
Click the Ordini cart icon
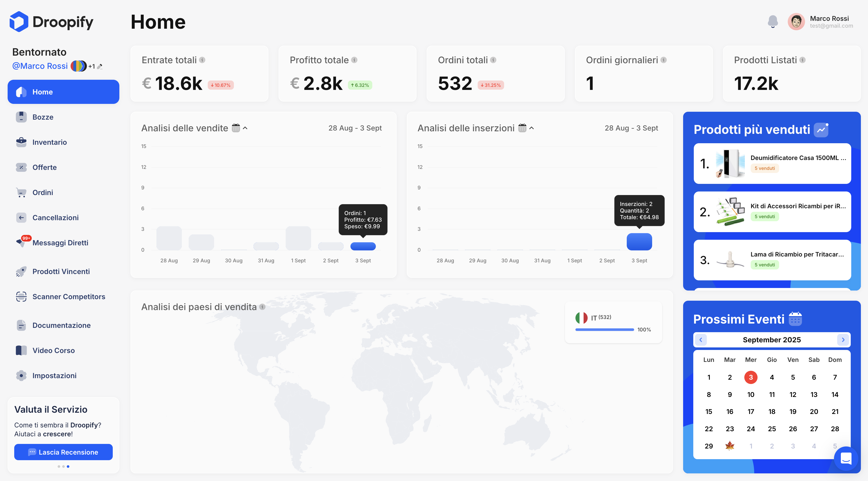[x=21, y=193]
